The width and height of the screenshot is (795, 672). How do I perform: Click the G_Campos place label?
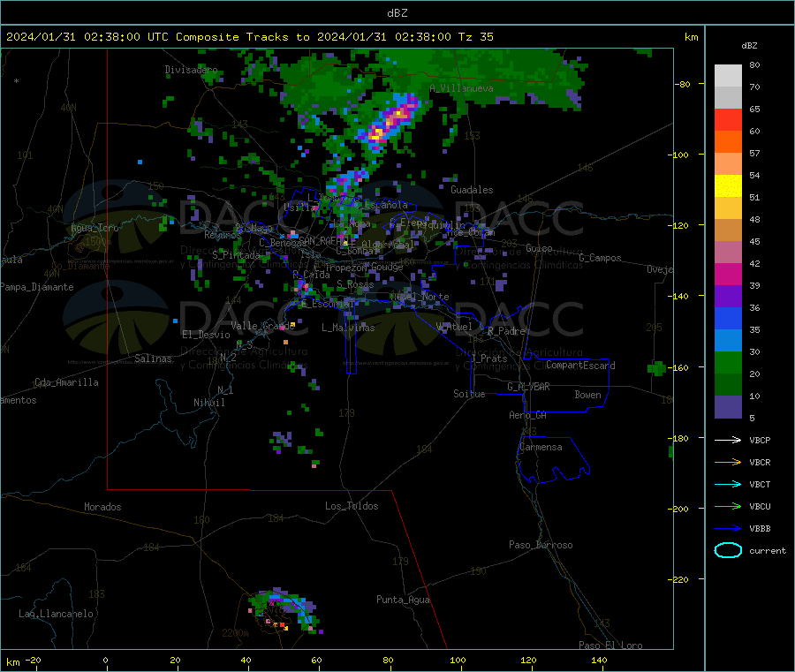[x=600, y=258]
